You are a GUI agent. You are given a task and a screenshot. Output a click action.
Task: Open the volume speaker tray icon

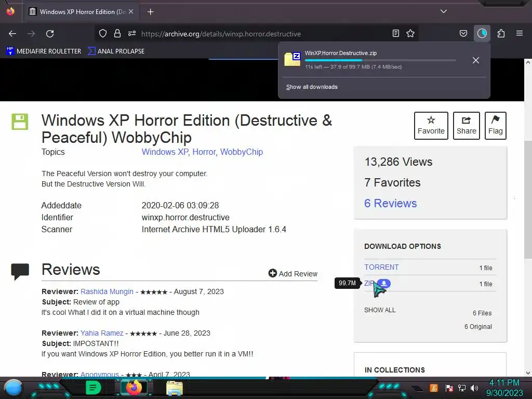[474, 388]
